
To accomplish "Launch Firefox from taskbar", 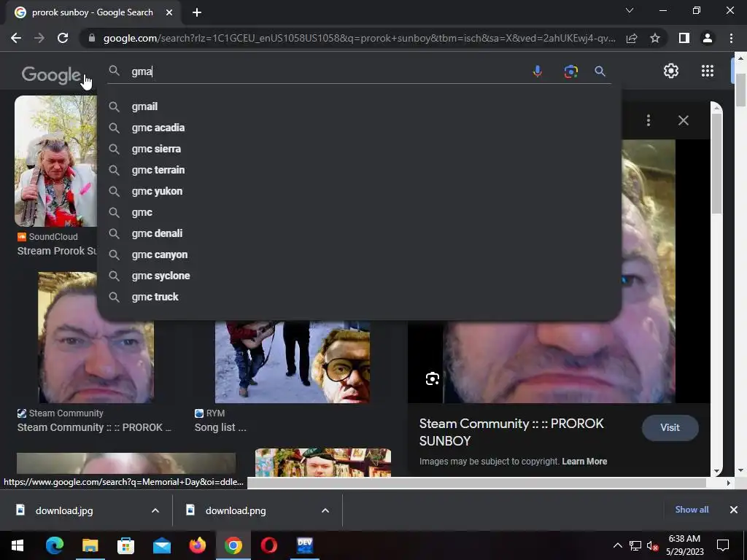I will (x=197, y=545).
